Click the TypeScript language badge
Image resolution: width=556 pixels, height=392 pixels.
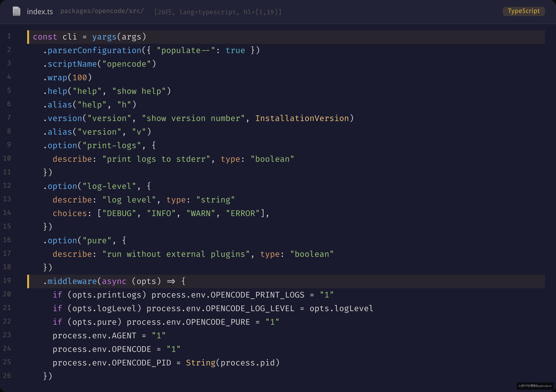pyautogui.click(x=524, y=11)
